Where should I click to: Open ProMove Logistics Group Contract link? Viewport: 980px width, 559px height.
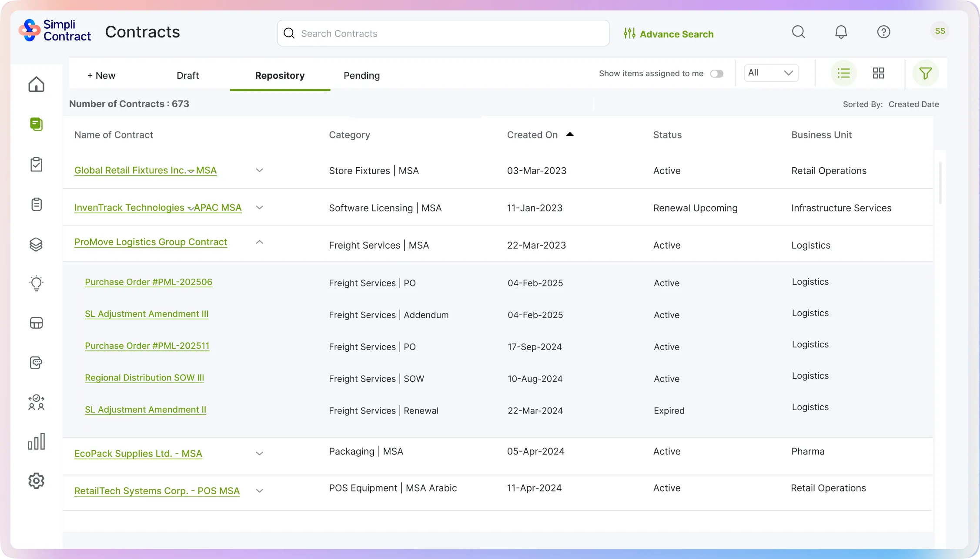click(x=151, y=242)
